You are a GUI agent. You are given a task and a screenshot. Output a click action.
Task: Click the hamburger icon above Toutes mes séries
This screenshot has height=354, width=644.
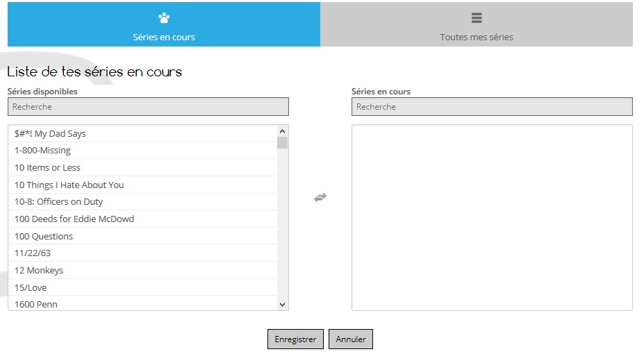click(477, 17)
